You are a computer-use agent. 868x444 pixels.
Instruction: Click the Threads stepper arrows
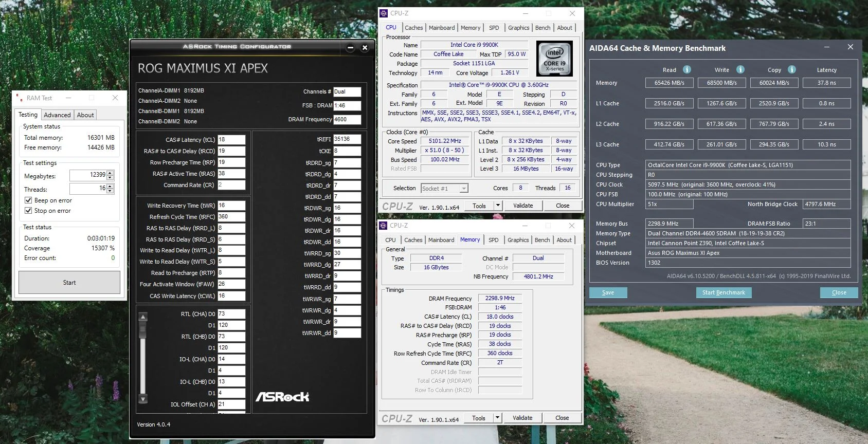click(x=111, y=189)
